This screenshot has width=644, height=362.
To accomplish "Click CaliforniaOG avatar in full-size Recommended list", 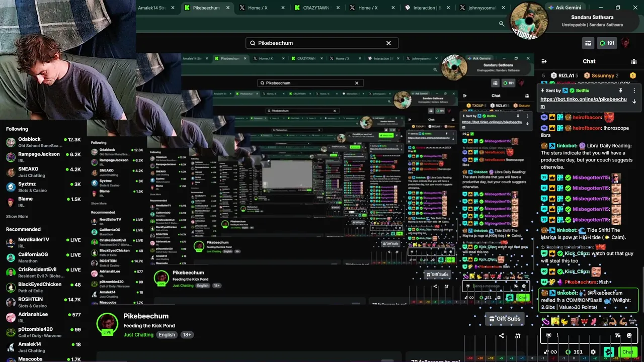I will click(x=11, y=258).
